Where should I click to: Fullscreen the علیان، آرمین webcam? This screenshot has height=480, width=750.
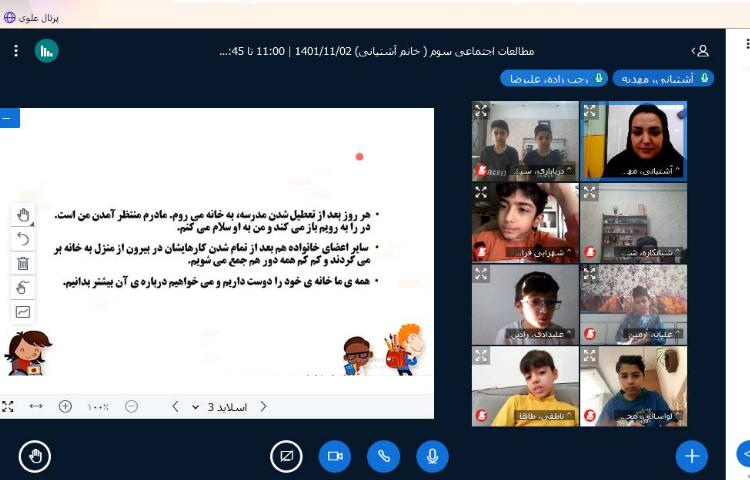(590, 274)
